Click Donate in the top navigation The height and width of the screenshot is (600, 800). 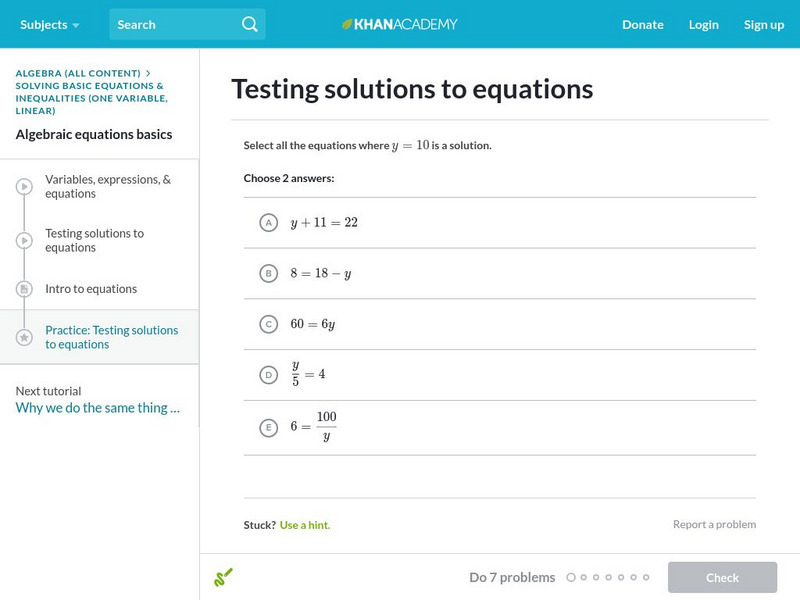tap(642, 24)
